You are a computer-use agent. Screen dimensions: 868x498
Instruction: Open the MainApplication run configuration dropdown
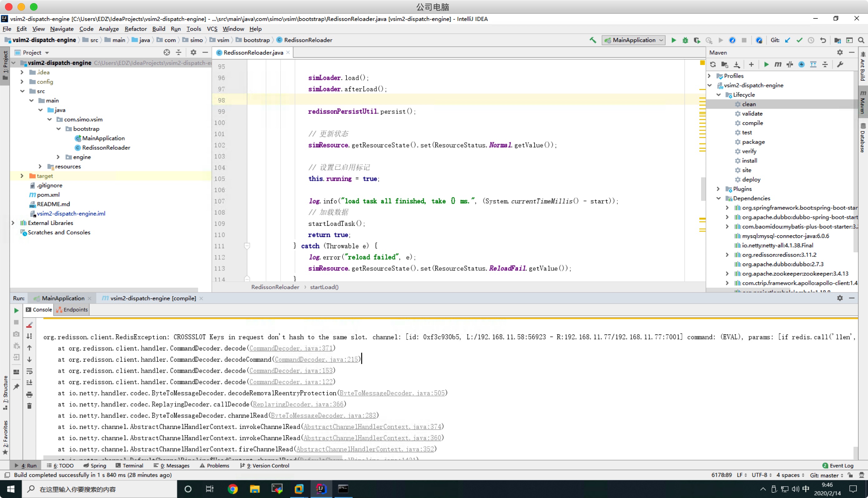pos(633,40)
